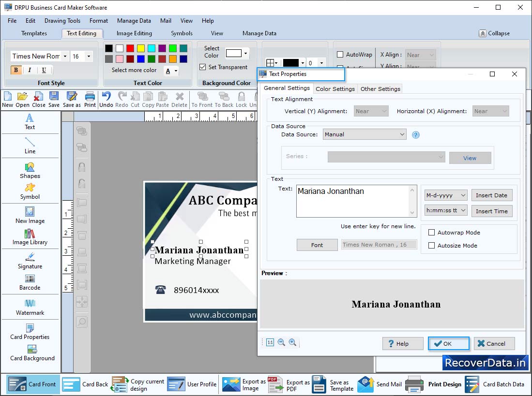Switch to Other Settings tab
Screen dimensions: 532x396
pyautogui.click(x=380, y=89)
